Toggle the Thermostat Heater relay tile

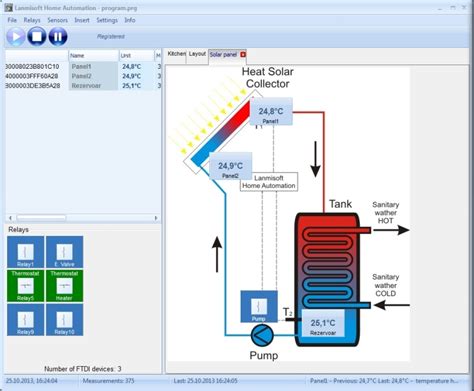tap(65, 286)
